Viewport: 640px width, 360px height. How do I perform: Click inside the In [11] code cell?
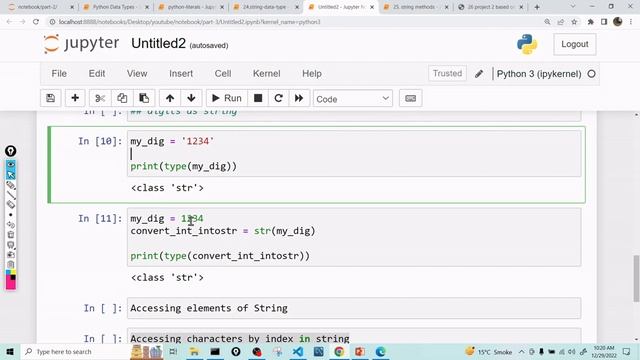point(354,237)
